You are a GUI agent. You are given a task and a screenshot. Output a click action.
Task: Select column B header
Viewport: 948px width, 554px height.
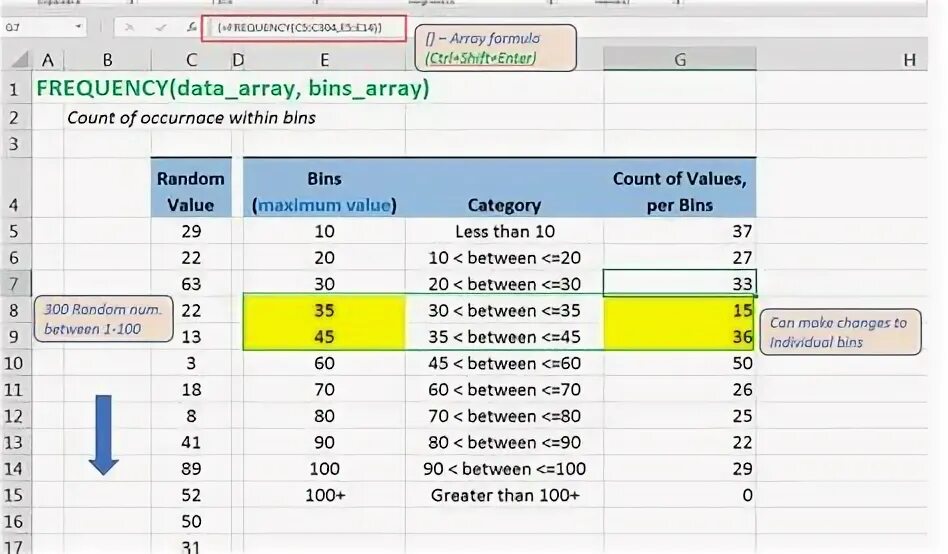(108, 60)
